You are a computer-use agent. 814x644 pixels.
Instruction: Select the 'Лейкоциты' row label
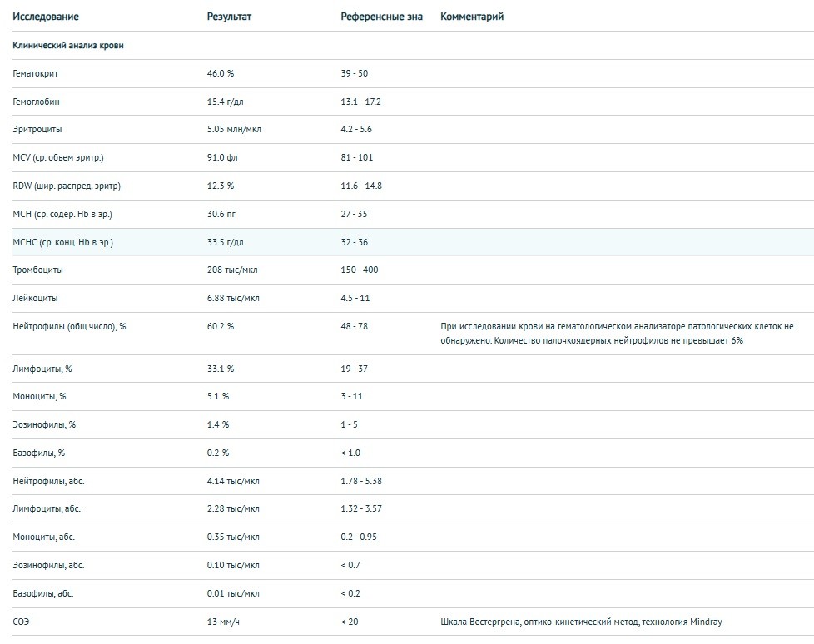coord(36,299)
